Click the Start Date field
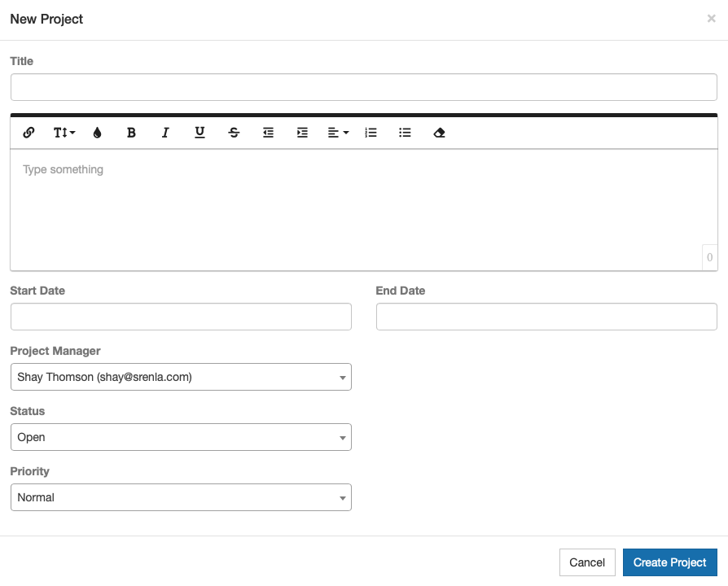The width and height of the screenshot is (728, 586). (x=181, y=317)
